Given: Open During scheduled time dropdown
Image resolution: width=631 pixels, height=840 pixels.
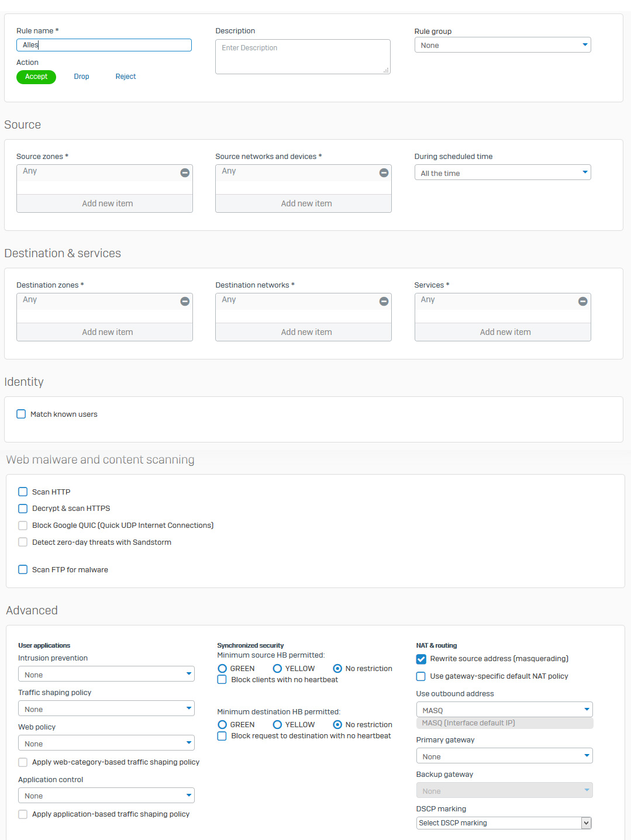Looking at the screenshot, I should 502,172.
